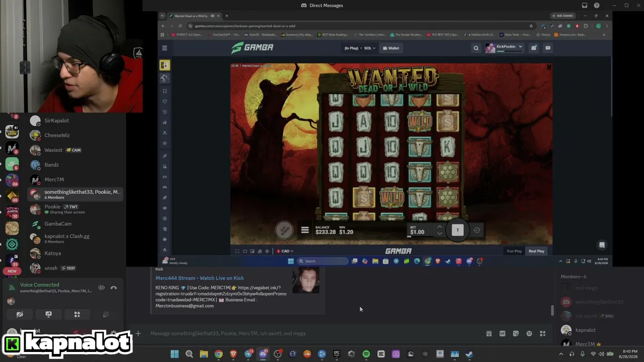Show hidden system tray icons
Viewport: 644px width, 362px height.
click(x=561, y=354)
